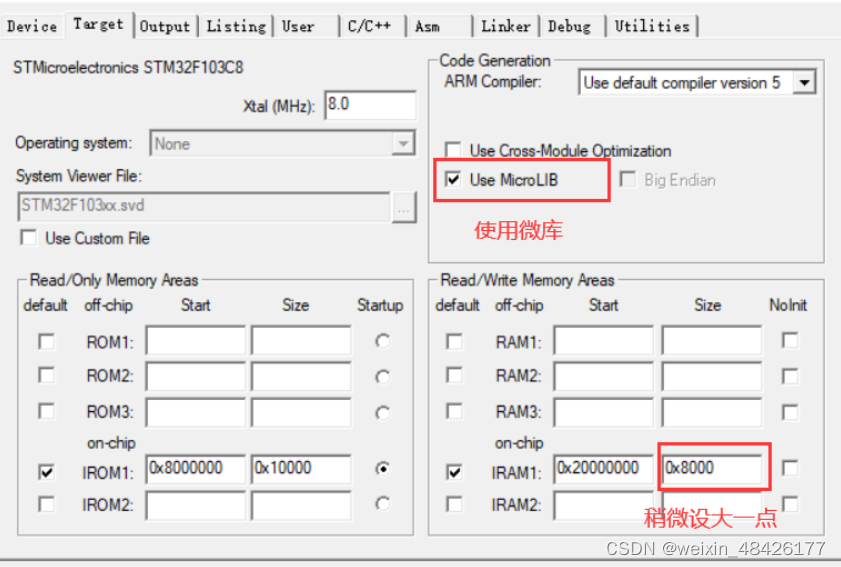Select the IROM1 Startup radio button
The height and width of the screenshot is (567, 841).
pos(382,469)
